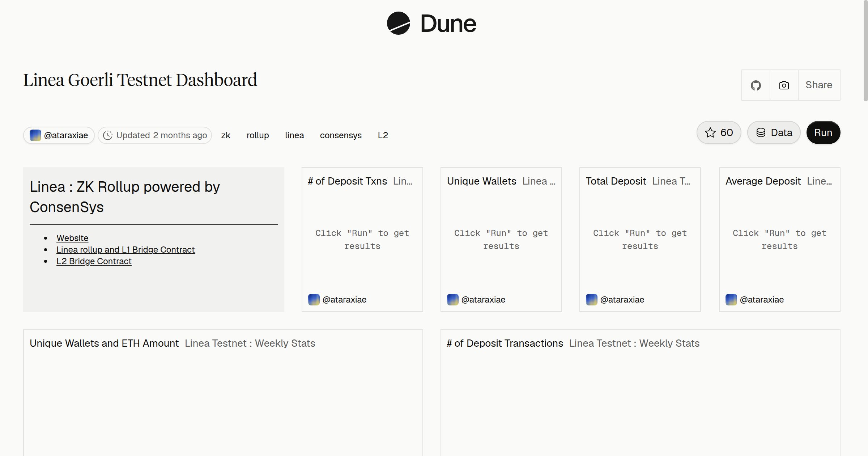This screenshot has height=456, width=868.
Task: Click @ataraxiae name in Deposit Txns card
Action: [x=344, y=300]
